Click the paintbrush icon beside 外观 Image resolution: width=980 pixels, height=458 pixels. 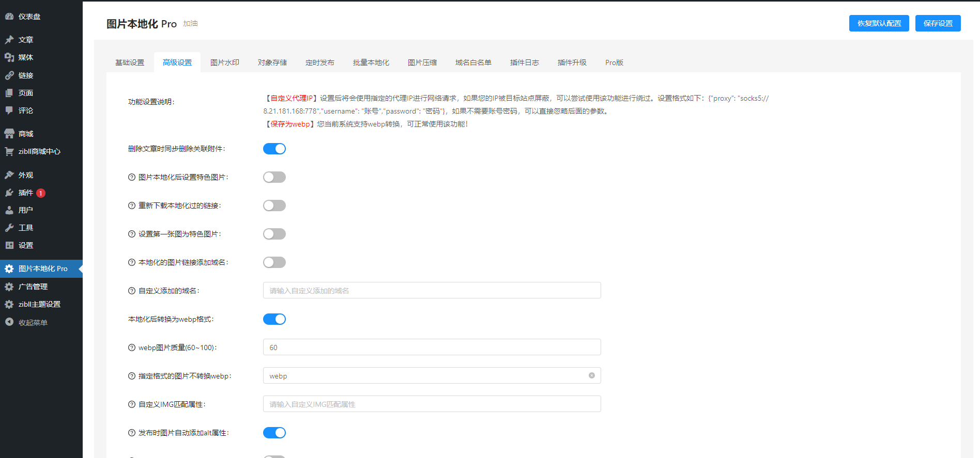pyautogui.click(x=9, y=175)
